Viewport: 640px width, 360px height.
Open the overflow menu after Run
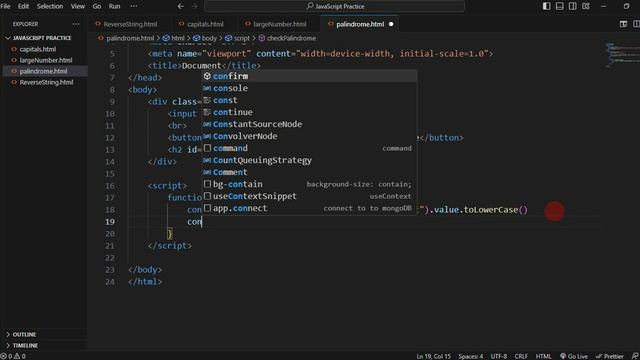coord(133,6)
